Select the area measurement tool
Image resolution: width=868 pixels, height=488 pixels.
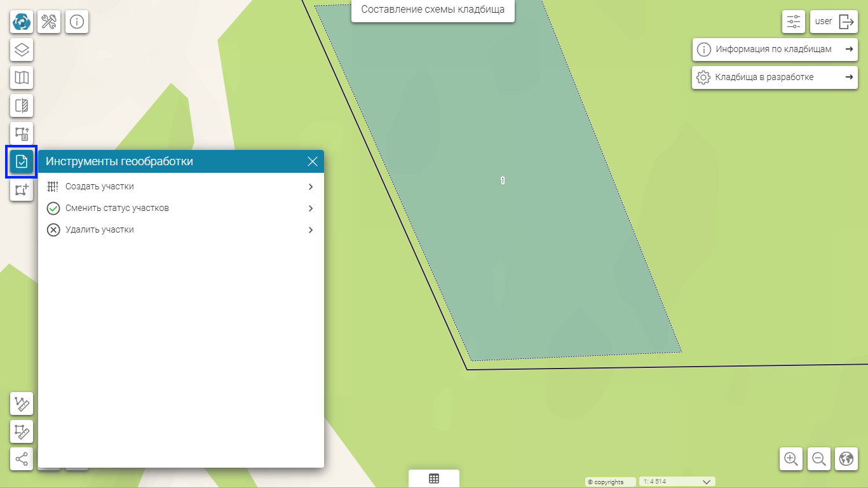(22, 431)
